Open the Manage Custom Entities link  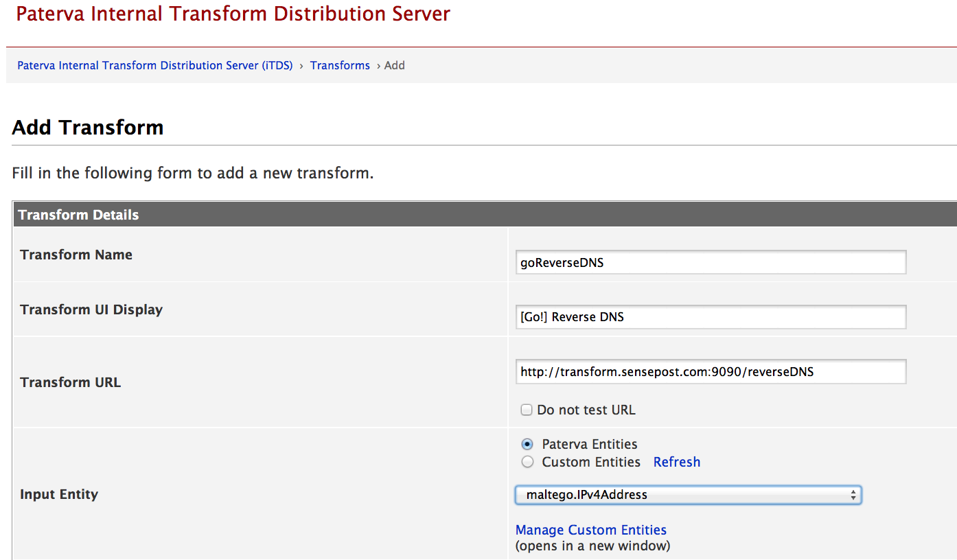click(591, 530)
